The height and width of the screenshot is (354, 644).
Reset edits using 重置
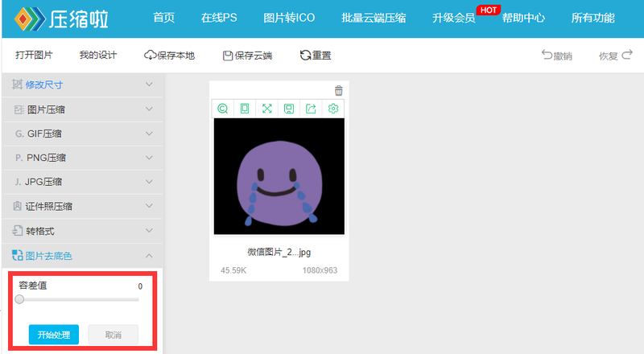(316, 56)
